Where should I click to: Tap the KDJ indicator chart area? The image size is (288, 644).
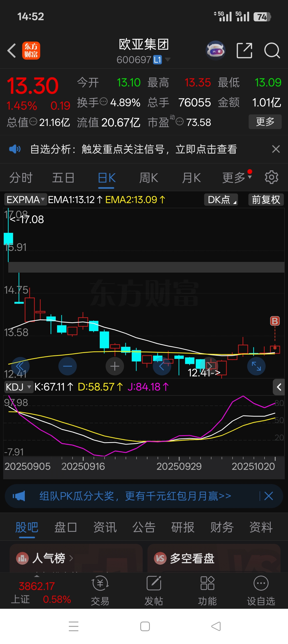(144, 426)
